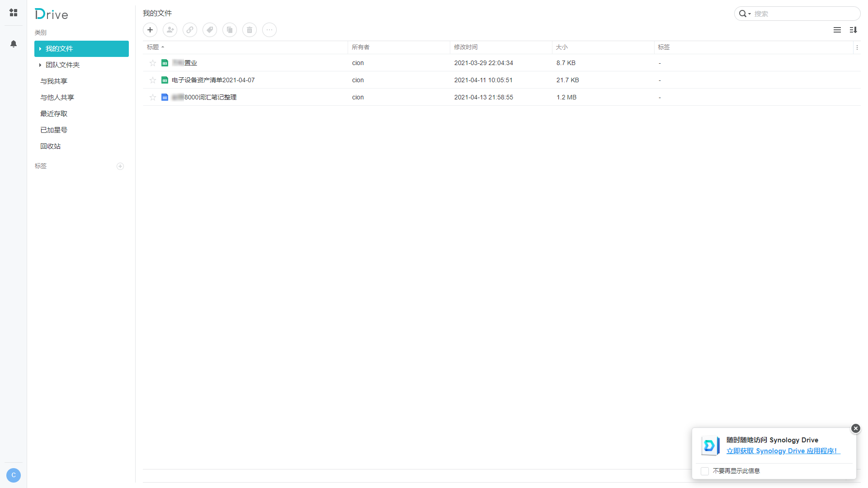The width and height of the screenshot is (868, 488).
Task: Expand the 团队文件夹 tree node
Action: coord(40,65)
